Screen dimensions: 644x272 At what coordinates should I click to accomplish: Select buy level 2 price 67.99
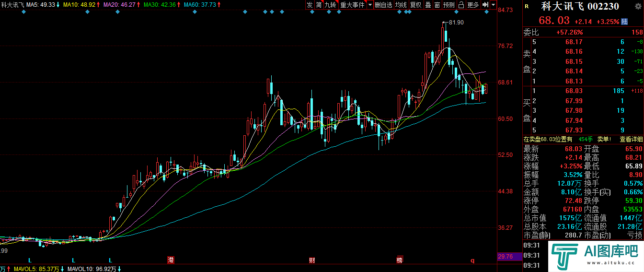574,101
